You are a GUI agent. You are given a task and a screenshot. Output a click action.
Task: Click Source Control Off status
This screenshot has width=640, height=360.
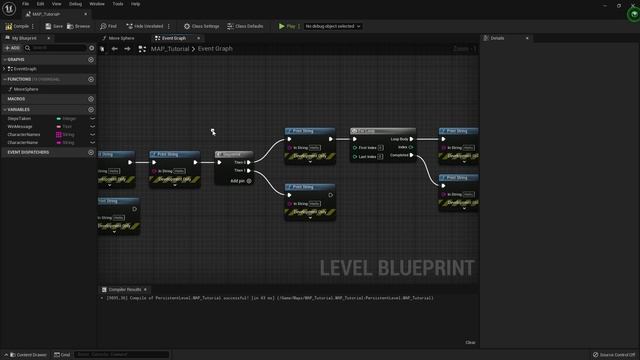[x=614, y=355]
